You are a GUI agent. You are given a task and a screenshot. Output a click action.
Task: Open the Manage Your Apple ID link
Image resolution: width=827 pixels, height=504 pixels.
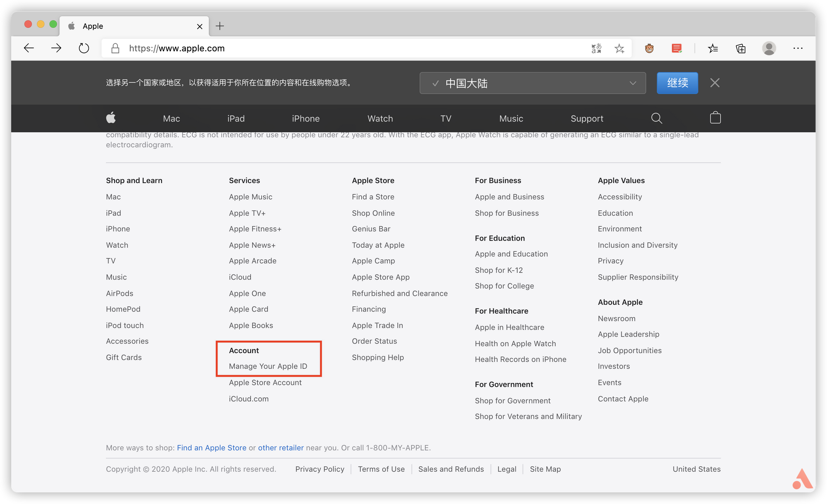(x=268, y=366)
